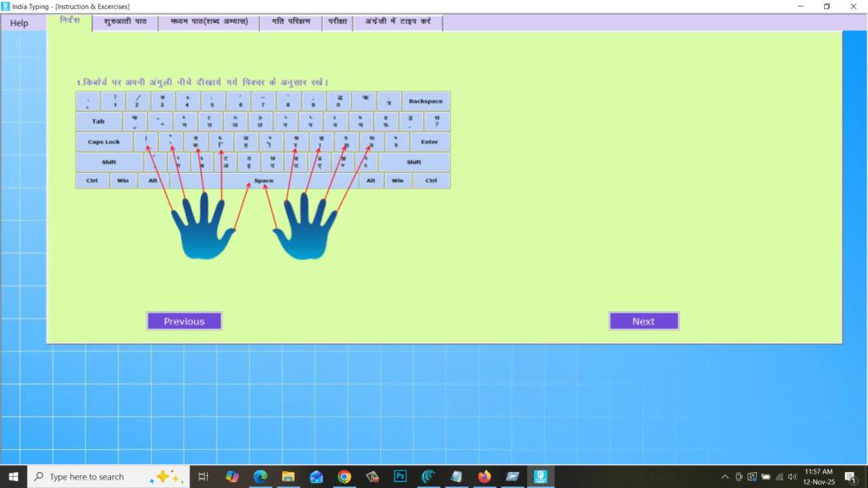868x488 pixels.
Task: Click the Next button
Action: [x=643, y=320]
